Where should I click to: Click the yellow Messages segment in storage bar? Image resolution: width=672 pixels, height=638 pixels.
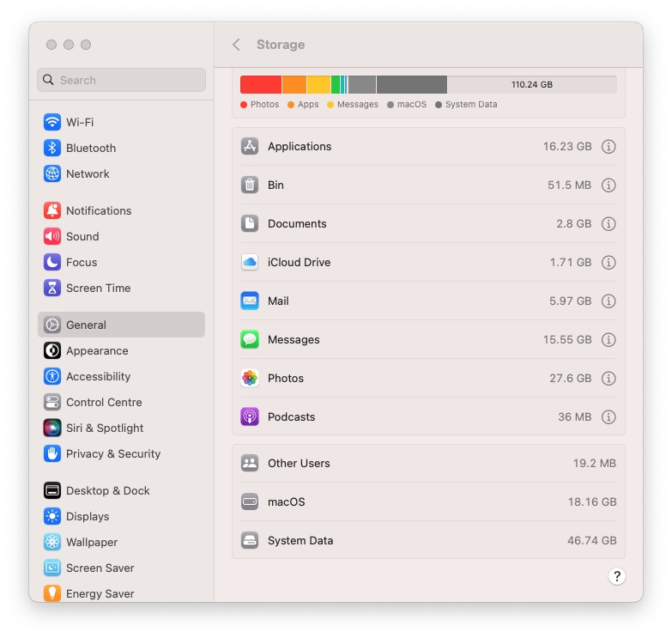[318, 84]
